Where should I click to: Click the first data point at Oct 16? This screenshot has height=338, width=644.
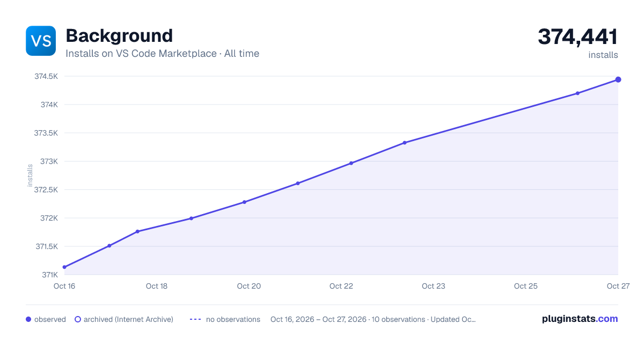click(64, 267)
